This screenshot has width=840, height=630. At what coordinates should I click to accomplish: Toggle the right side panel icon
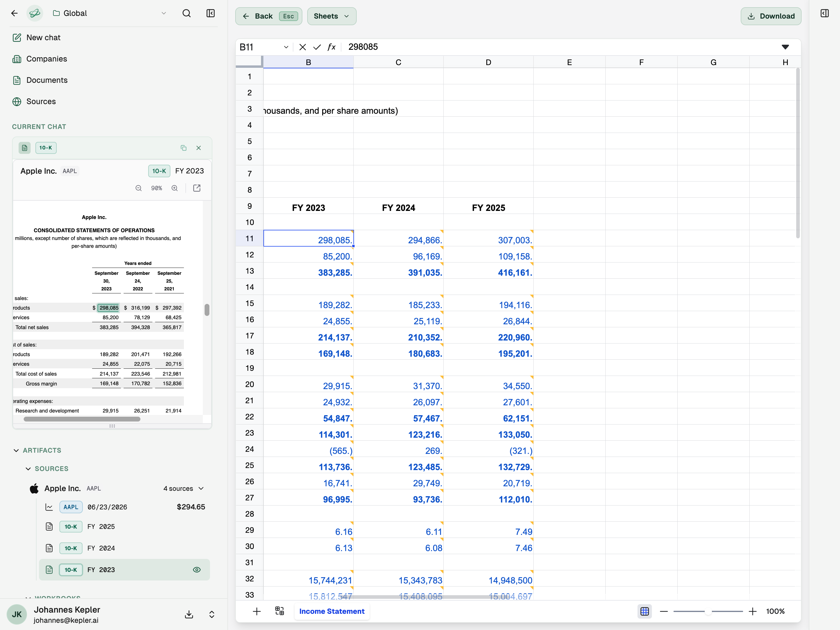824,13
